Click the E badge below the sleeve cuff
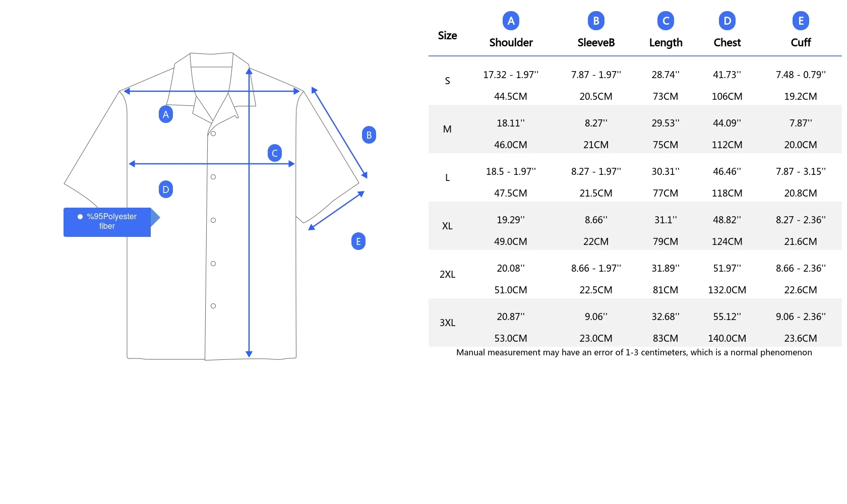847x504 pixels. click(x=358, y=241)
